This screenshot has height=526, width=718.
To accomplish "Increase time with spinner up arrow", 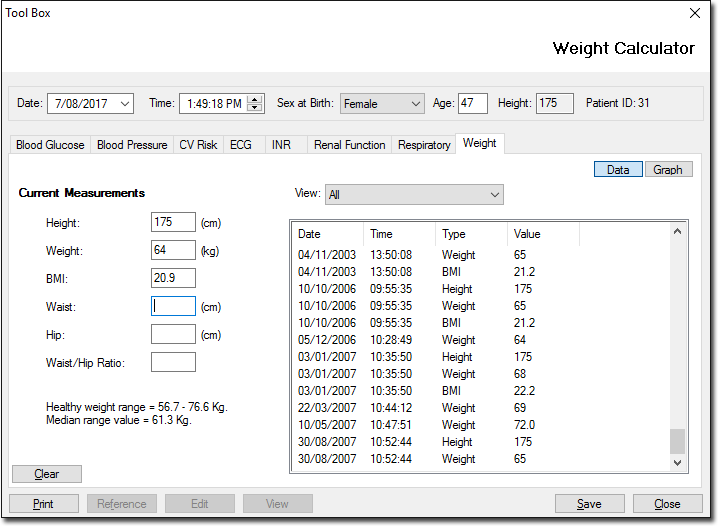I will pos(255,99).
